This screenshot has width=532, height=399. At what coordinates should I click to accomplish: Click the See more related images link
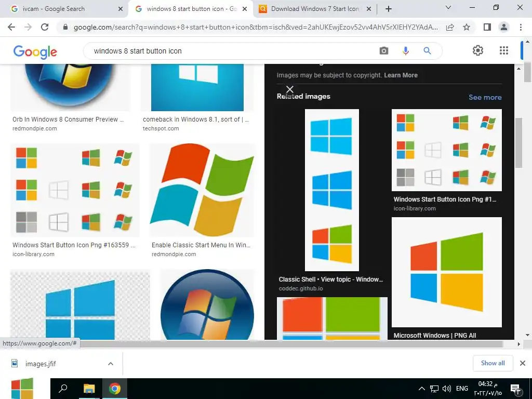click(485, 97)
